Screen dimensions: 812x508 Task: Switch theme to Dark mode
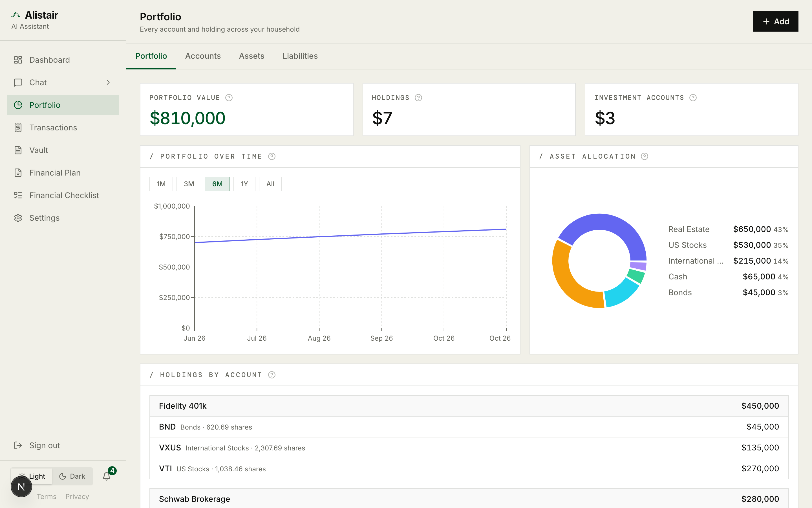(x=72, y=476)
